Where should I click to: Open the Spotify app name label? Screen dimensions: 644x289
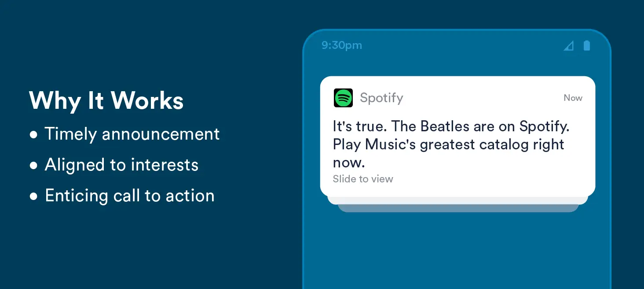(381, 98)
